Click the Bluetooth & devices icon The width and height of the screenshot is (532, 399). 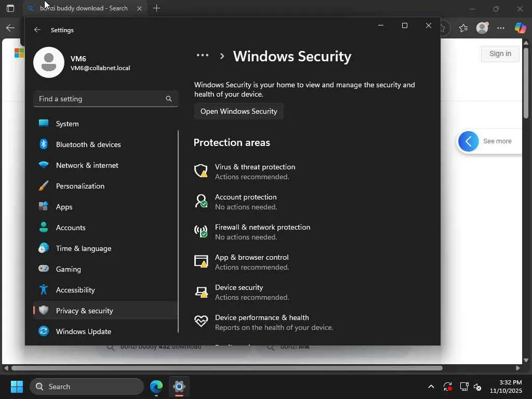tap(44, 144)
